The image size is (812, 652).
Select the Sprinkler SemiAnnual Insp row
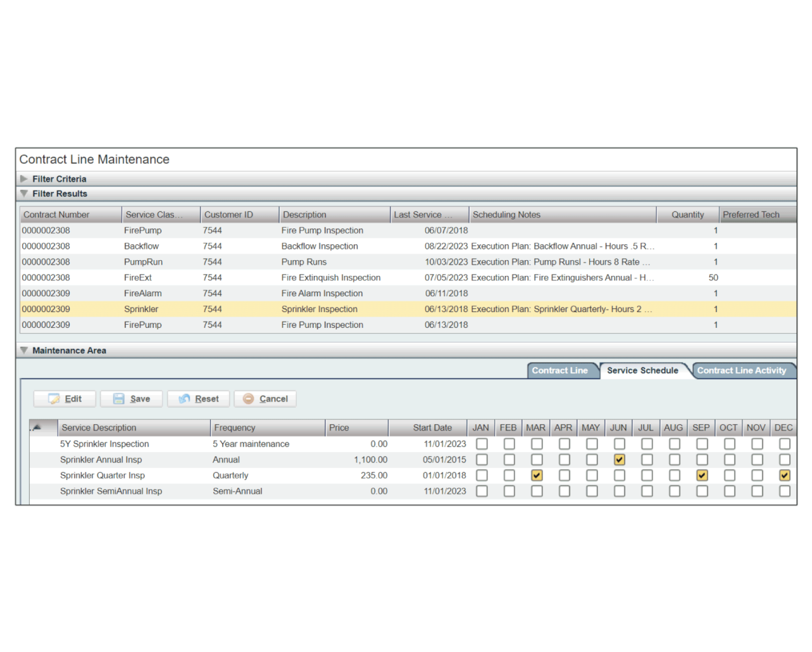pyautogui.click(x=111, y=491)
